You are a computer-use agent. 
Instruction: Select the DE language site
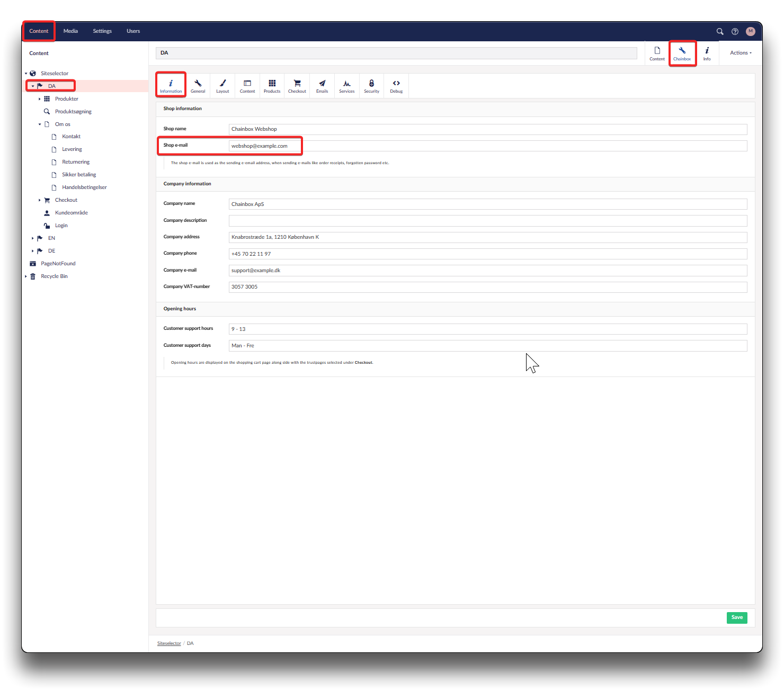coord(51,251)
